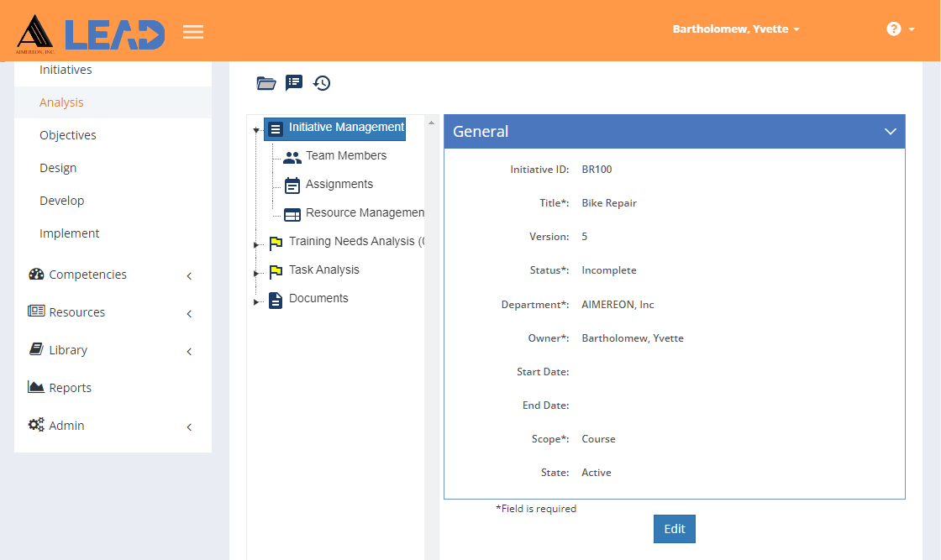This screenshot has width=941, height=560.
Task: Click the Competencies gauge icon
Action: tap(36, 274)
